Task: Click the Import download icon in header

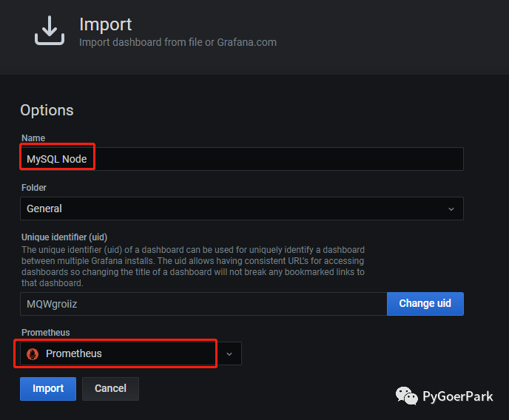Action: [x=50, y=30]
